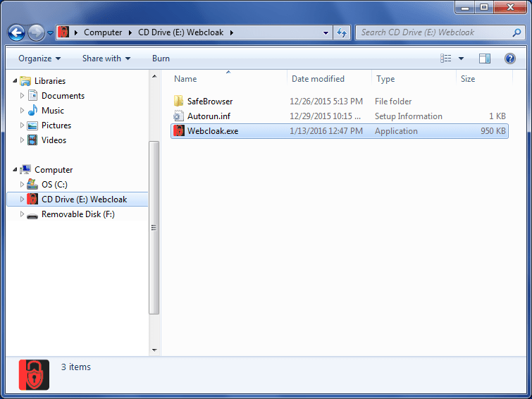The height and width of the screenshot is (399, 532).
Task: Select CD Drive (E:) Webcloak in tree
Action: [84, 199]
